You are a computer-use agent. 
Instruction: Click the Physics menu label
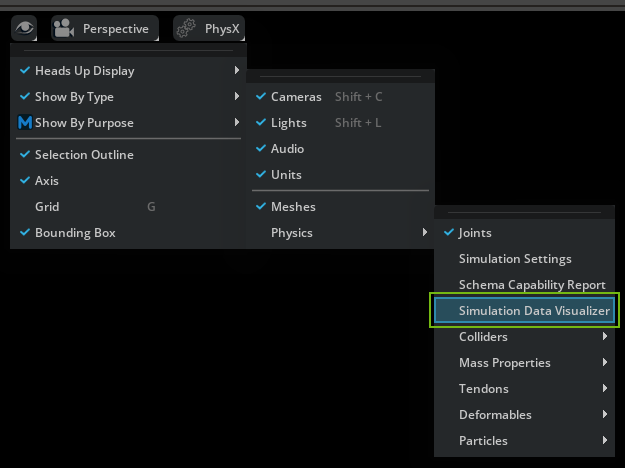pyautogui.click(x=292, y=233)
